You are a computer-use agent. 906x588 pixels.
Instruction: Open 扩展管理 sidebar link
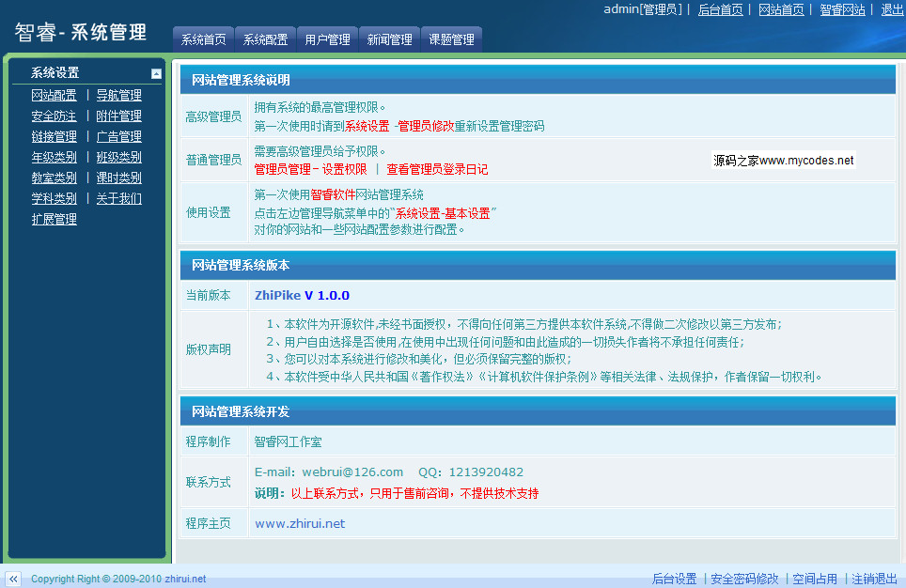(x=54, y=219)
